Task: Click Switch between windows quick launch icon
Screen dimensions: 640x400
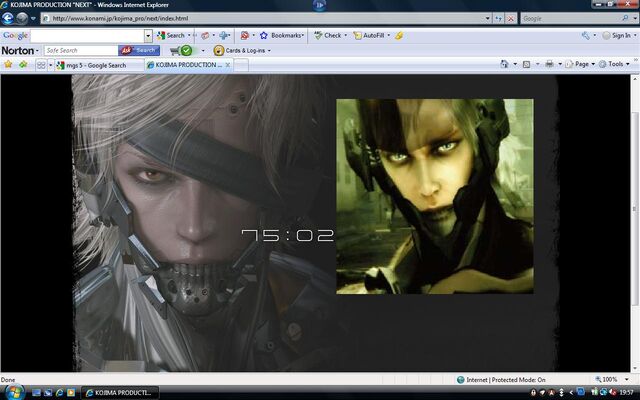Action: (48, 393)
